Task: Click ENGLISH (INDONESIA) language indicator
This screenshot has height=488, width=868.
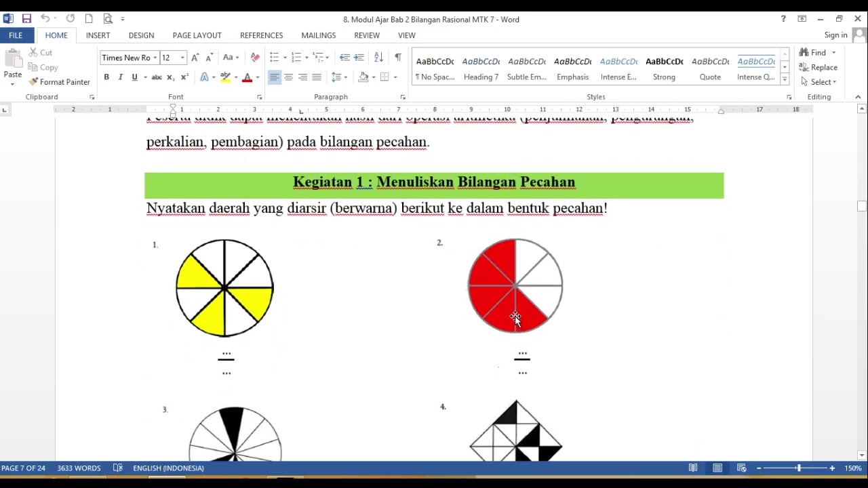Action: 168,468
